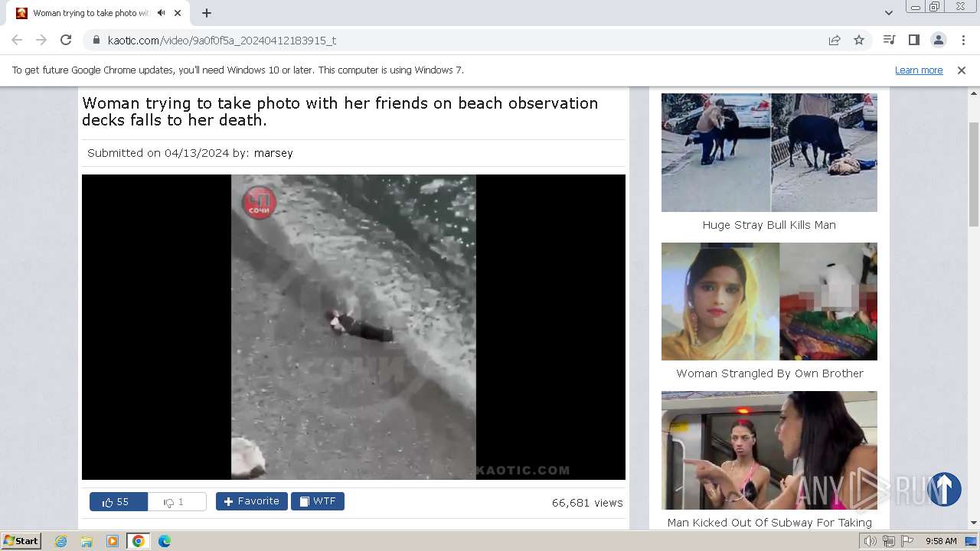Follow the Learn more link
The image size is (980, 551).
[919, 70]
